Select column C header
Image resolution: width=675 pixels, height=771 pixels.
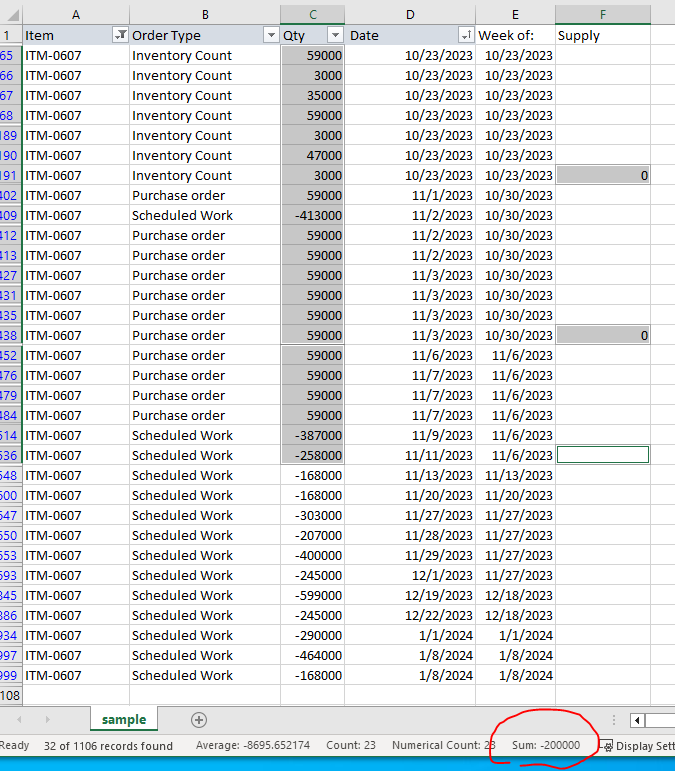[313, 15]
